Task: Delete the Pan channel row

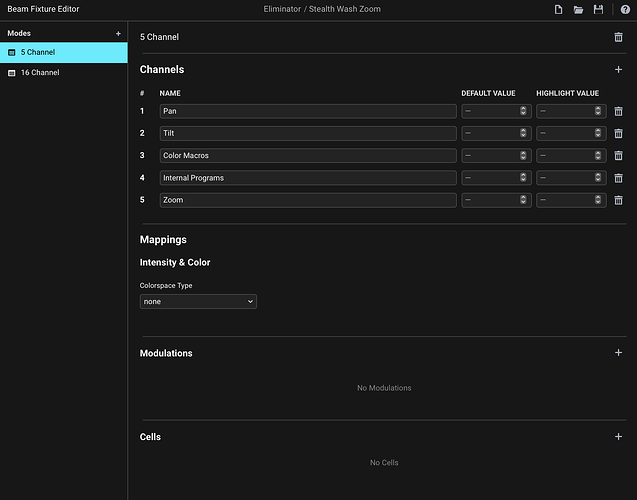Action: coord(618,112)
